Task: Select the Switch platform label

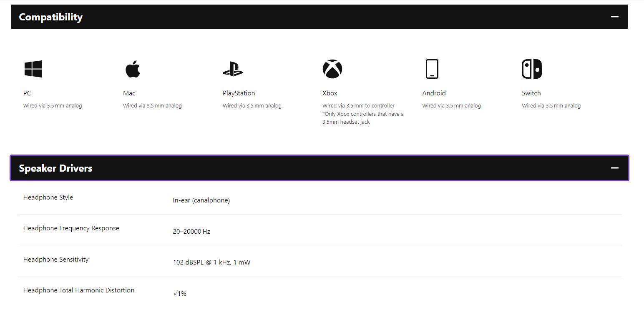Action: click(531, 93)
